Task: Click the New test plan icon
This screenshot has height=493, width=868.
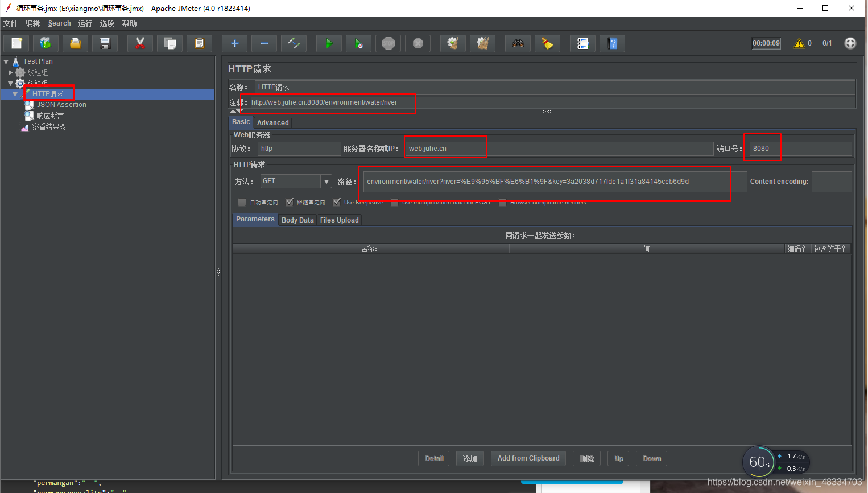Action: [17, 43]
